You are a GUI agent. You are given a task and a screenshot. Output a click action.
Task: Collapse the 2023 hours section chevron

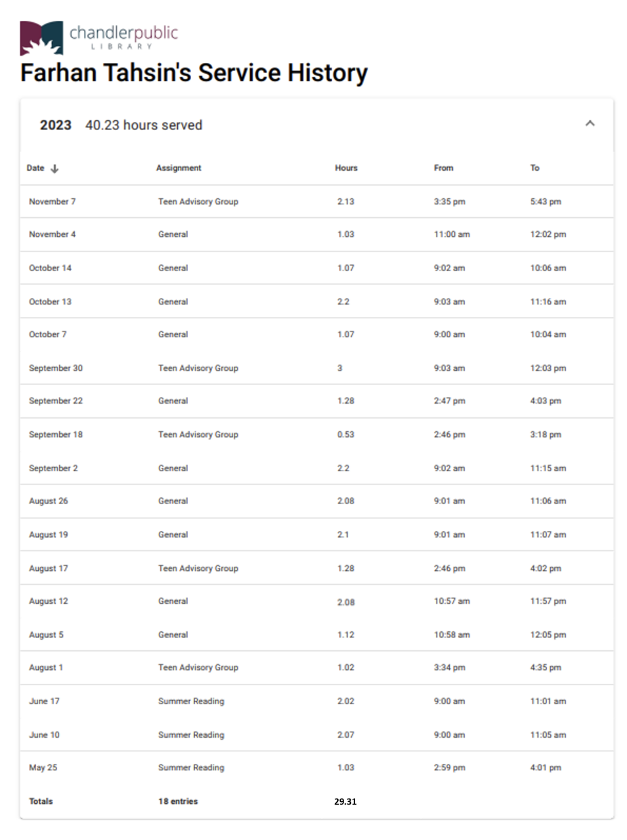pos(590,123)
